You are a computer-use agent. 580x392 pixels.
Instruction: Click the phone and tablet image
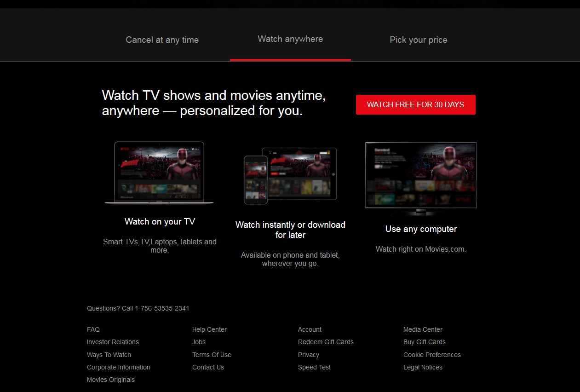[290, 176]
